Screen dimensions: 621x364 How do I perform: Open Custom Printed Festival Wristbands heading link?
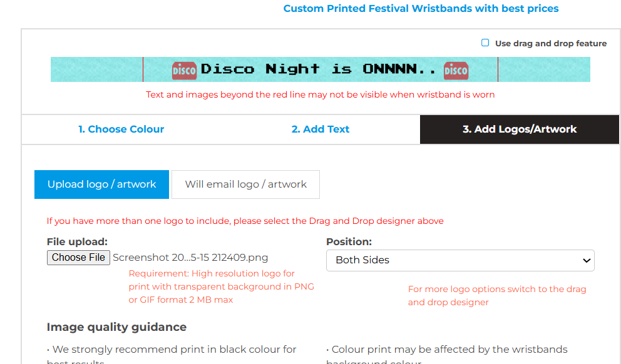pyautogui.click(x=421, y=9)
